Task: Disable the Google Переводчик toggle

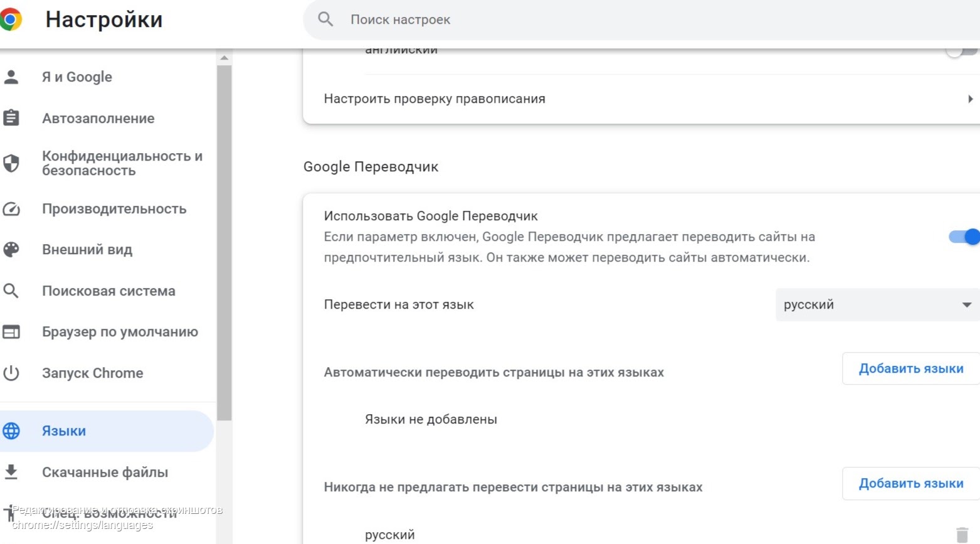Action: 964,237
